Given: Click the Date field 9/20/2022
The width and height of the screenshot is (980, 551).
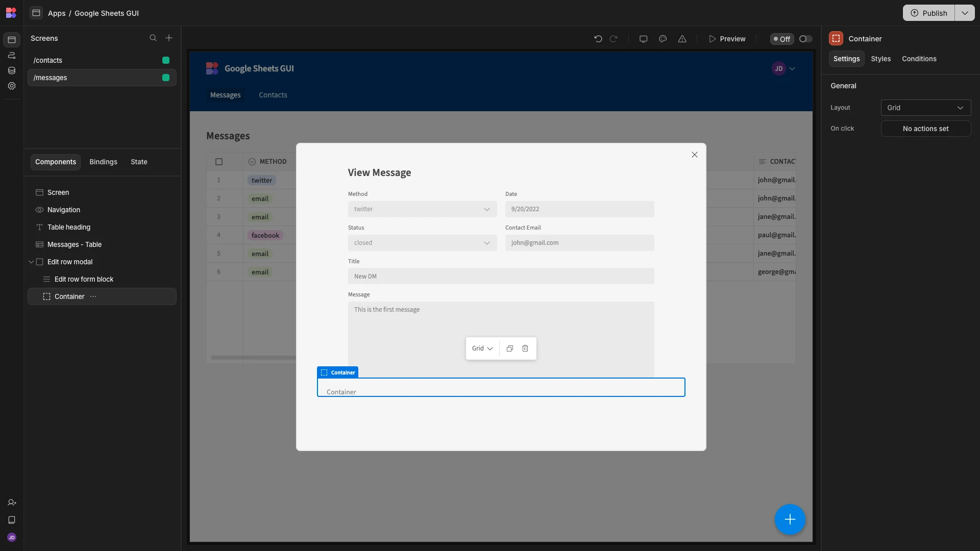Looking at the screenshot, I should point(579,209).
